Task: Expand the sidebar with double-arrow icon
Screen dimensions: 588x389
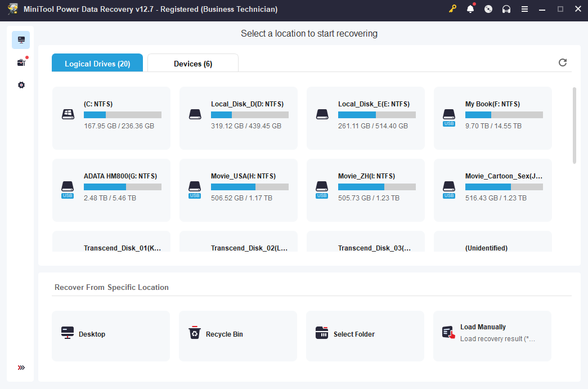Action: click(21, 368)
